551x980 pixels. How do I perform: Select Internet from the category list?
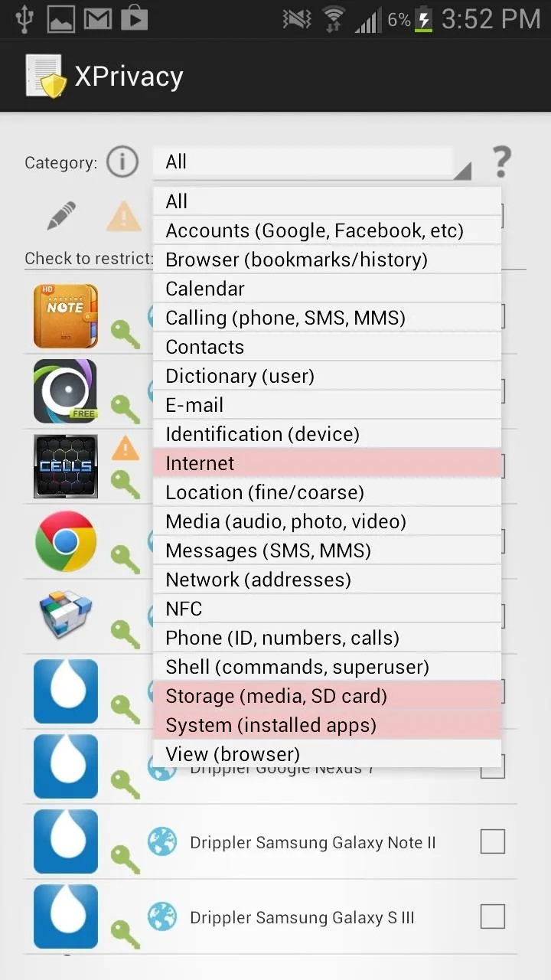[327, 463]
